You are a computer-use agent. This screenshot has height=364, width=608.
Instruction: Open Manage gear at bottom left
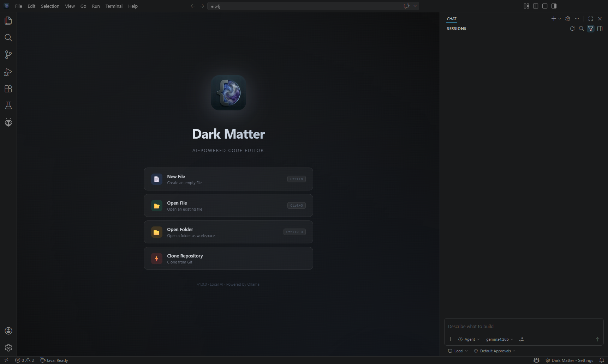click(x=8, y=348)
